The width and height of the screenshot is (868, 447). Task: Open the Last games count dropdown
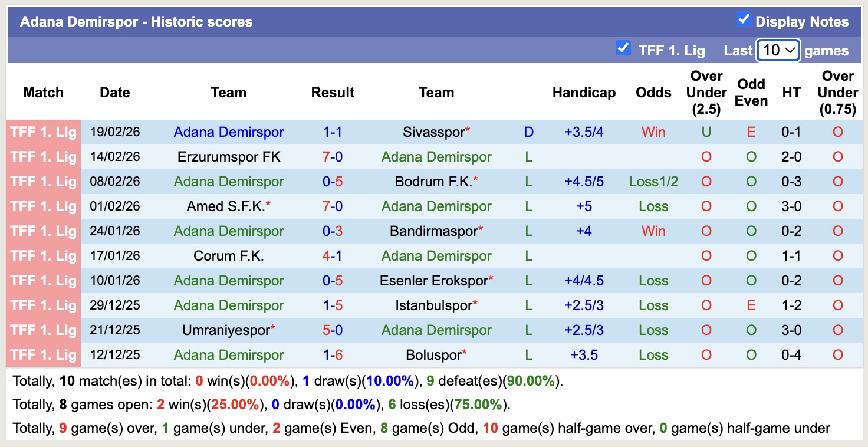click(778, 51)
